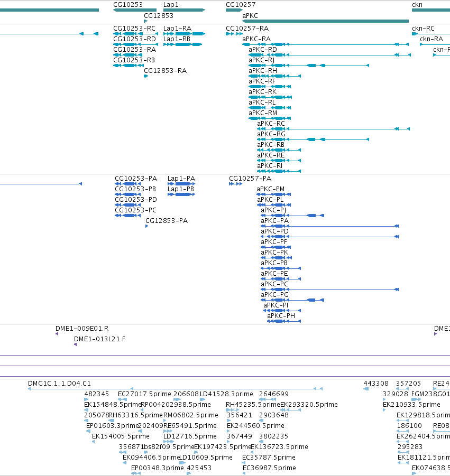450x476 pixels.
Task: Click transcript Lap1-RA
Action: tap(178, 28)
